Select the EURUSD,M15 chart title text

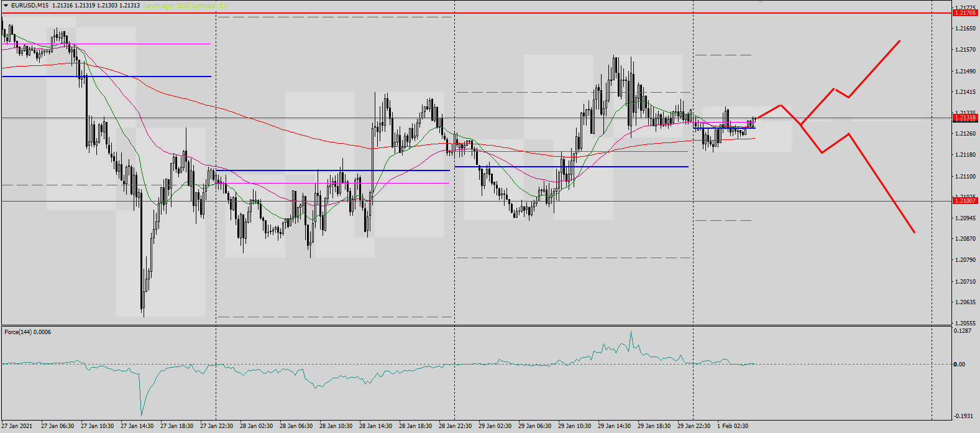click(30, 6)
